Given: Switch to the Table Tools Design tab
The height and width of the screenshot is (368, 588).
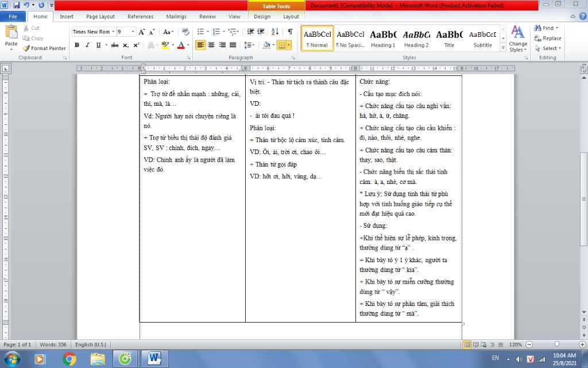Looking at the screenshot, I should [262, 17].
